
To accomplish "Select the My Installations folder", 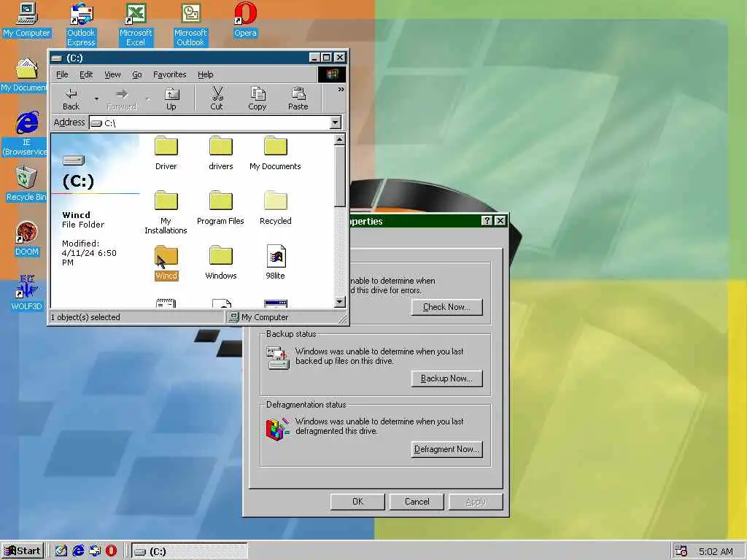I will tap(166, 212).
